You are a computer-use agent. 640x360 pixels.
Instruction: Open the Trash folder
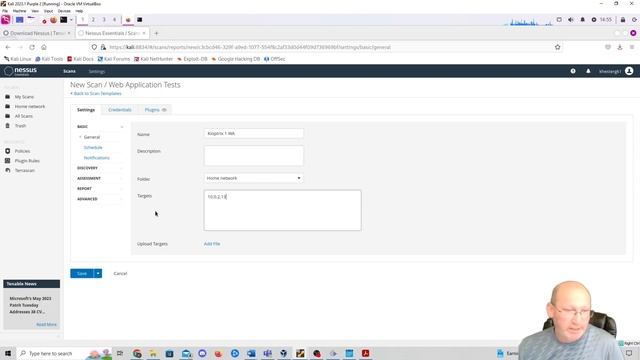(x=20, y=126)
